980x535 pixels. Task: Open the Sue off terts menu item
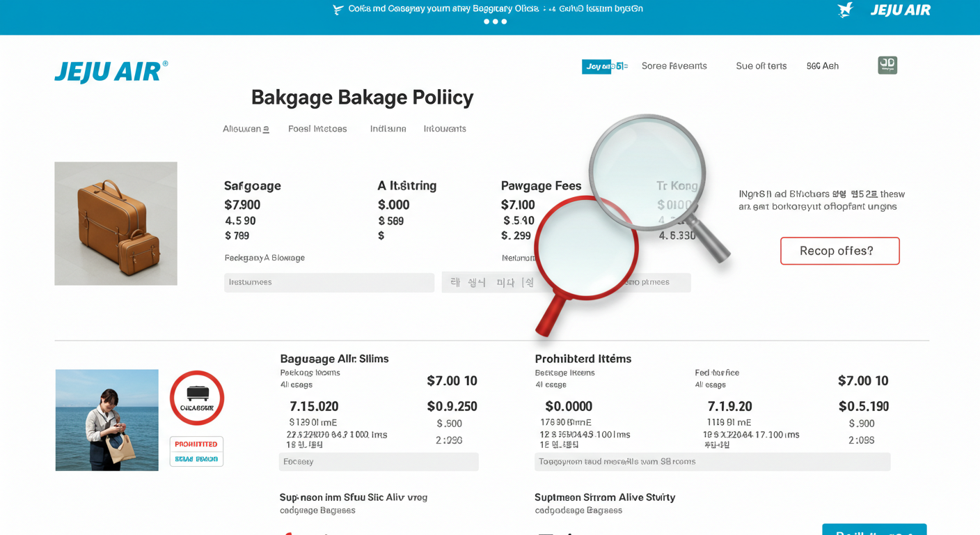click(x=761, y=66)
